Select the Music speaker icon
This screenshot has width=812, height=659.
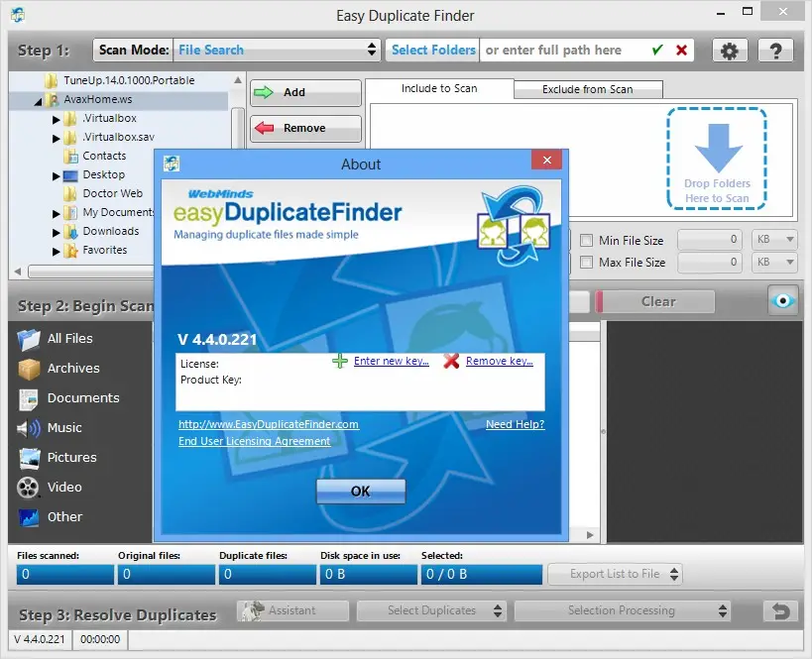[x=29, y=428]
